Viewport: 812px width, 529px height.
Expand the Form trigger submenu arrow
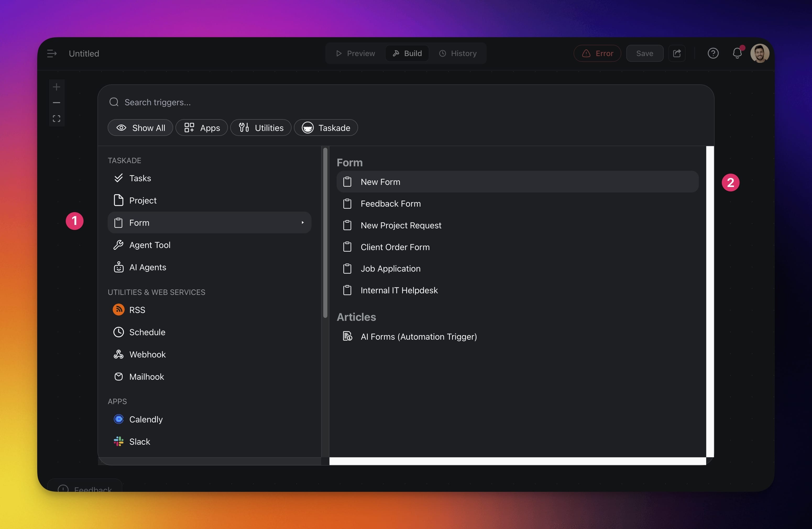pos(302,223)
